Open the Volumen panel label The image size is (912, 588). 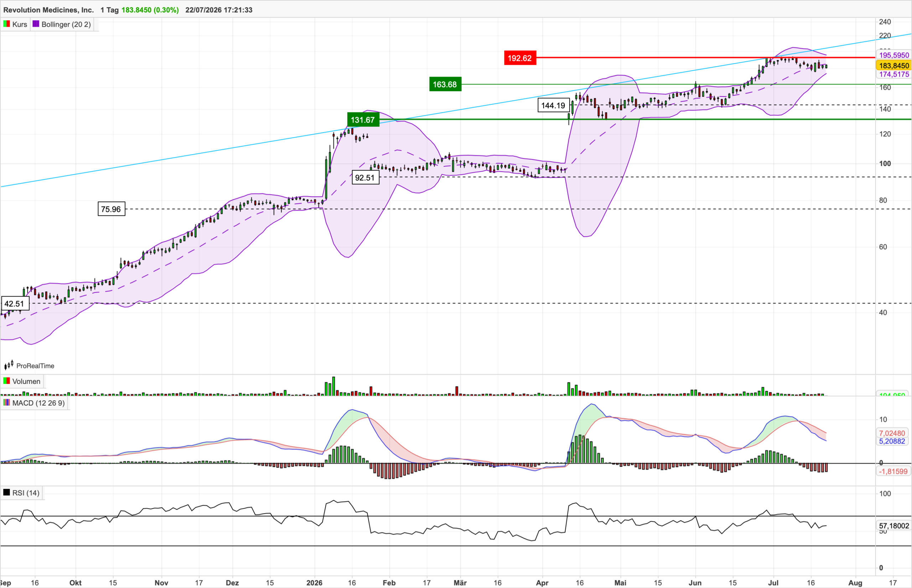pyautogui.click(x=26, y=381)
